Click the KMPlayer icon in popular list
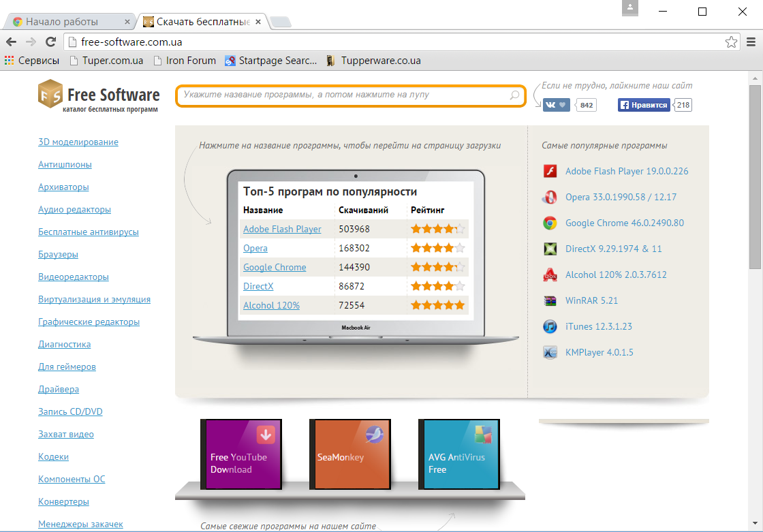 [x=550, y=352]
